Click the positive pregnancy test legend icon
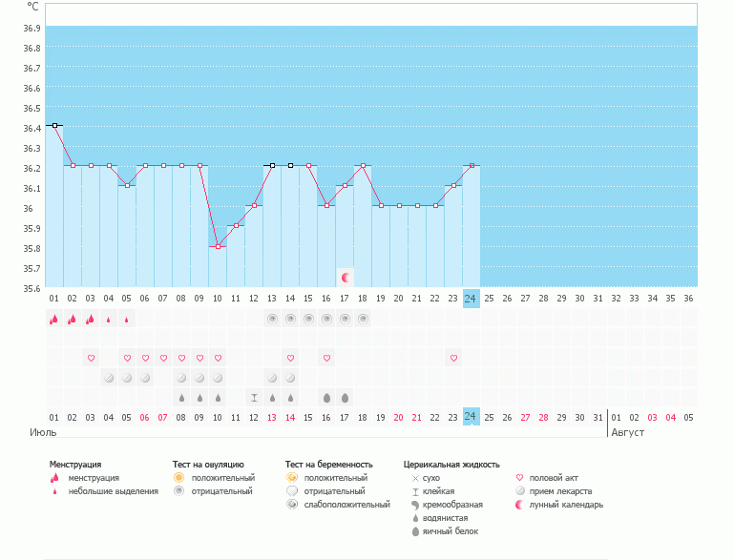Image resolution: width=734 pixels, height=560 pixels. (x=291, y=477)
